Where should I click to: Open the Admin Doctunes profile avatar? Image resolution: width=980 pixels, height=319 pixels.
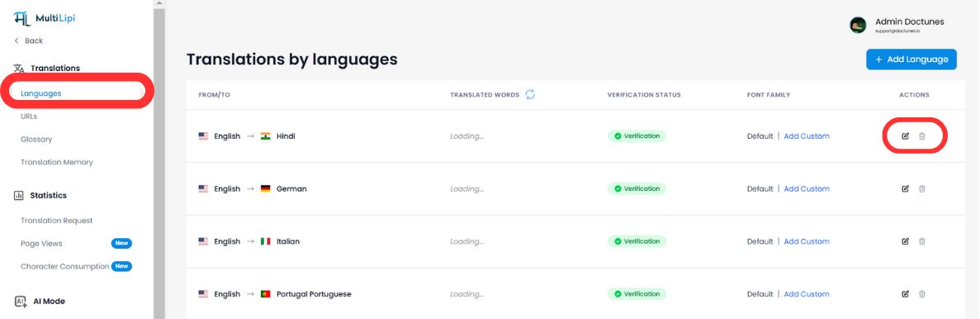pyautogui.click(x=858, y=25)
